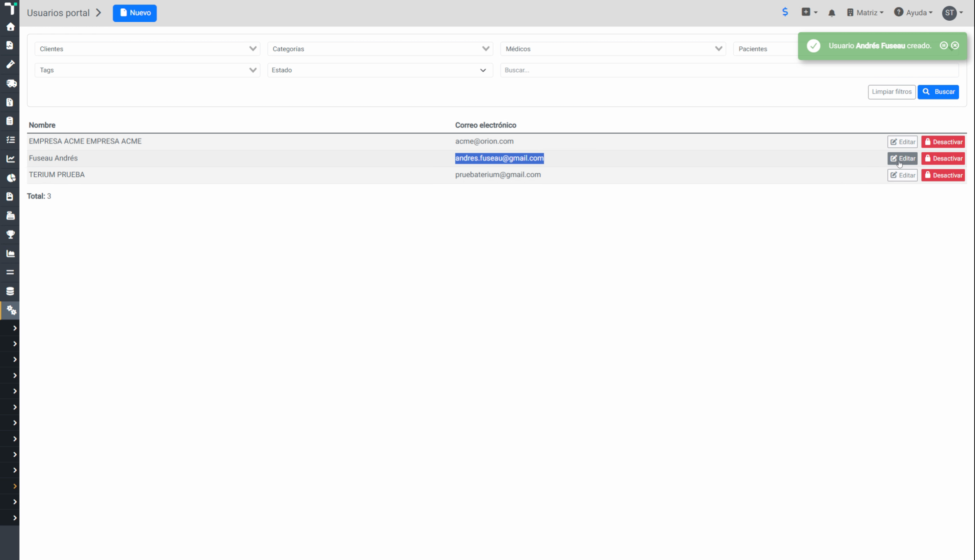
Task: Open the two-line equals icon in sidebar
Action: (10, 272)
